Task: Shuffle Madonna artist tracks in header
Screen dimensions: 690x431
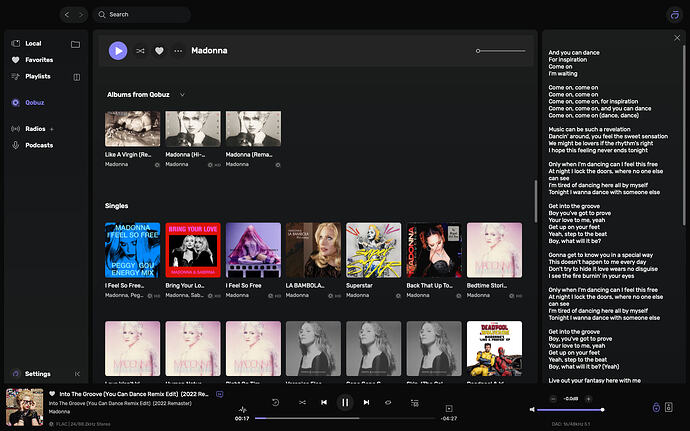Action: 140,51
